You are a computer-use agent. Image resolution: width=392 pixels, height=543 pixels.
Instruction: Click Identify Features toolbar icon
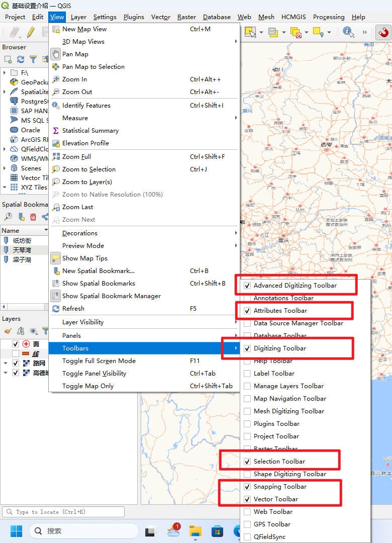click(348, 32)
